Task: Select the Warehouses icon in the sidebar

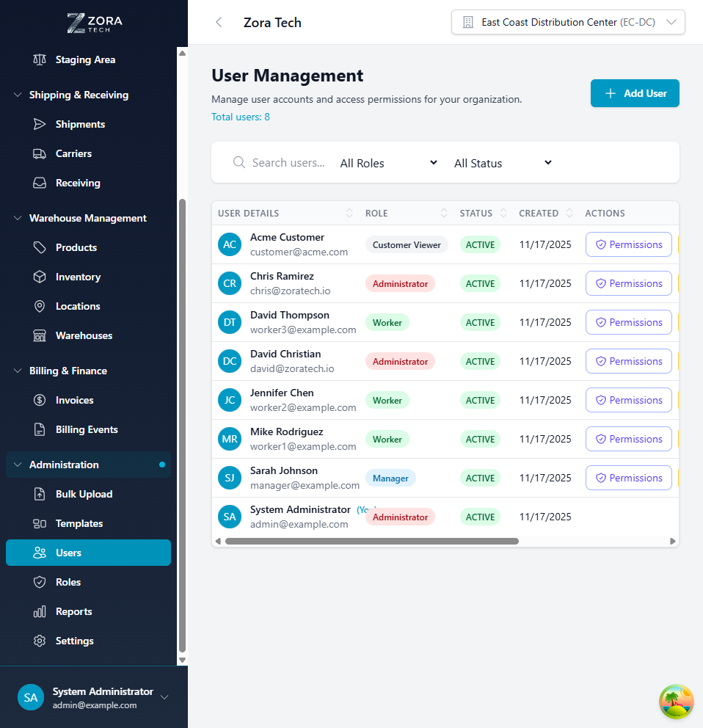Action: 39,335
